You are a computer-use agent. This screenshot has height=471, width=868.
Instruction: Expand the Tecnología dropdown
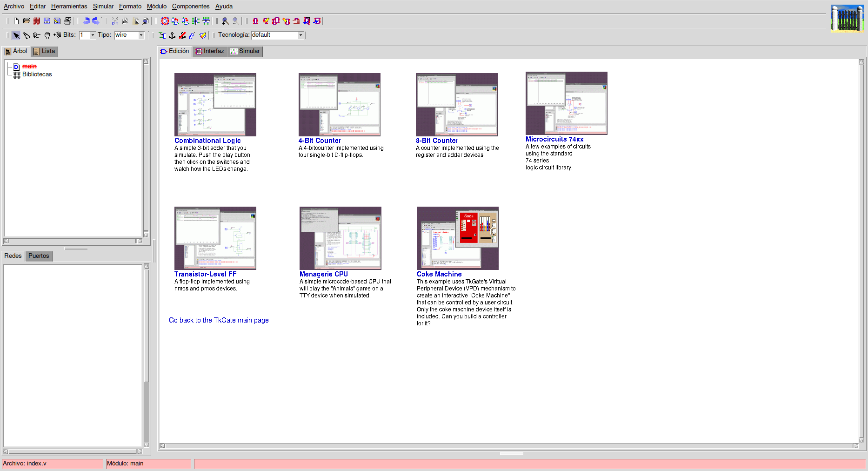(300, 35)
